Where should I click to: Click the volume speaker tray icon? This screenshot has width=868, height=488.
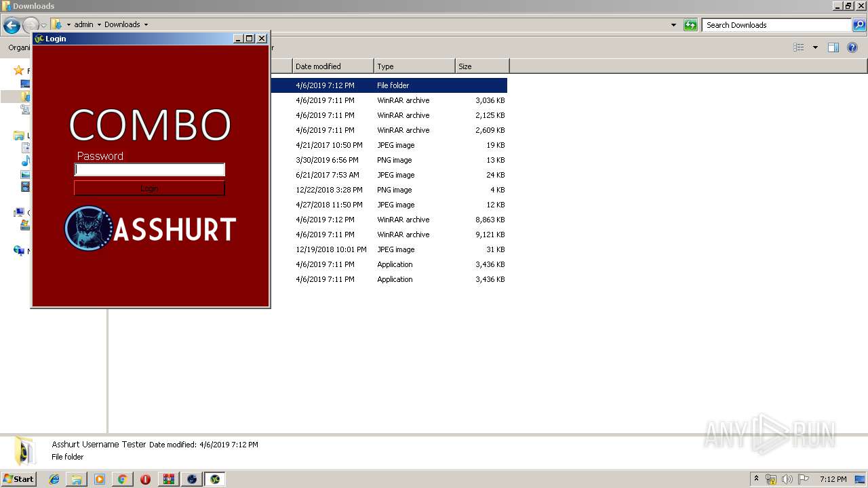click(787, 479)
